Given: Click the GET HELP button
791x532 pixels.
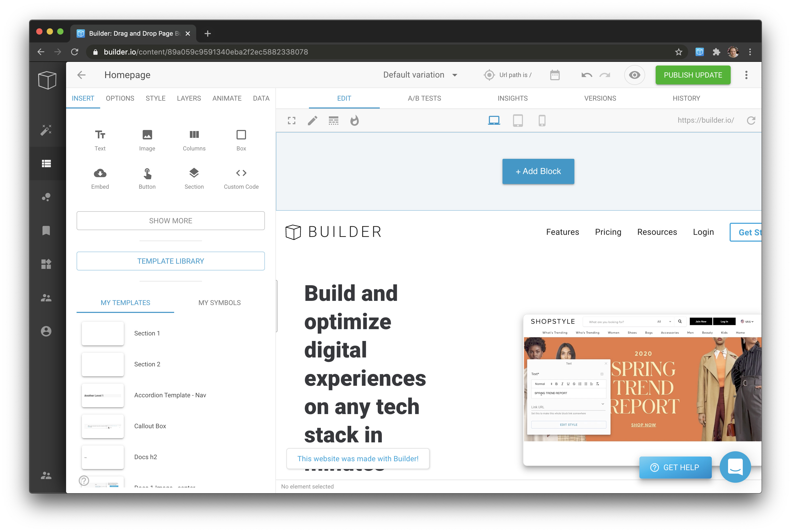Looking at the screenshot, I should pyautogui.click(x=676, y=468).
